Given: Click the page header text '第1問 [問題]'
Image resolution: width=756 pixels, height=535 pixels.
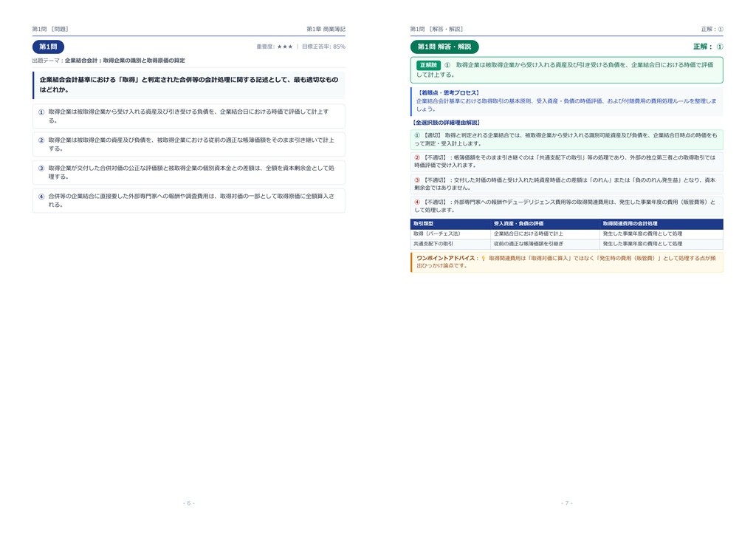Looking at the screenshot, I should [x=51, y=29].
